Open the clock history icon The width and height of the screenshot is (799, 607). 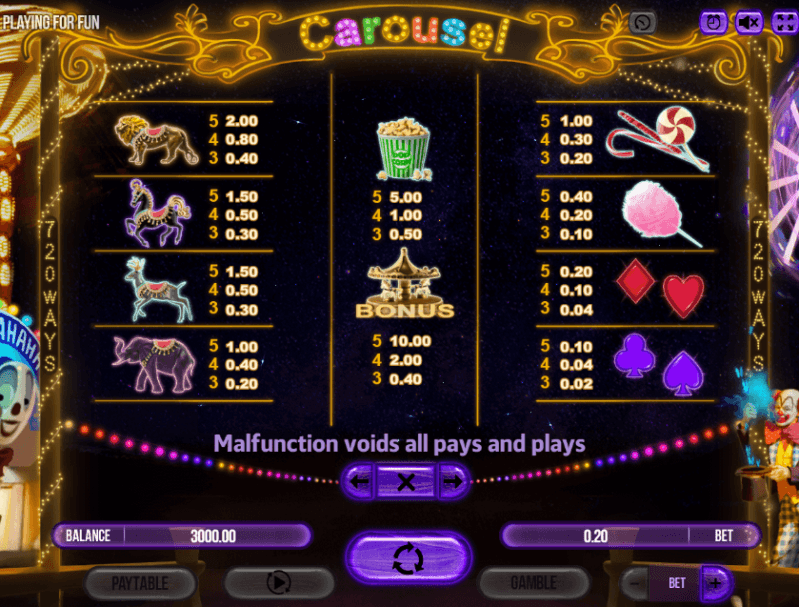713,22
